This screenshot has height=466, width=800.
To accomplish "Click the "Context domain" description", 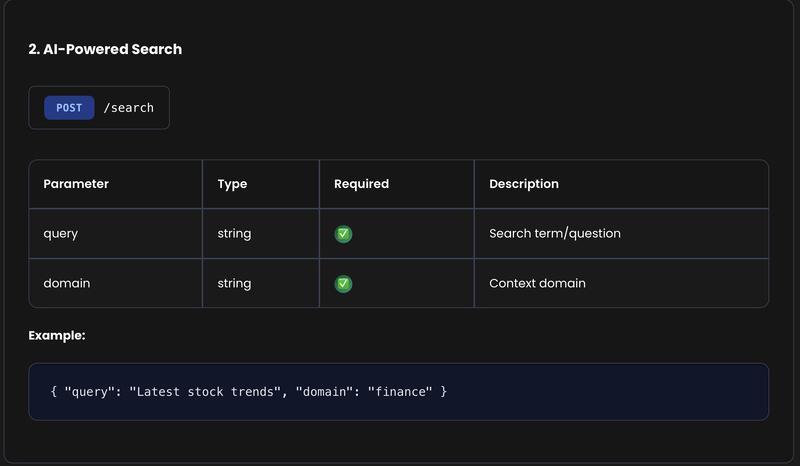I will pyautogui.click(x=537, y=284).
